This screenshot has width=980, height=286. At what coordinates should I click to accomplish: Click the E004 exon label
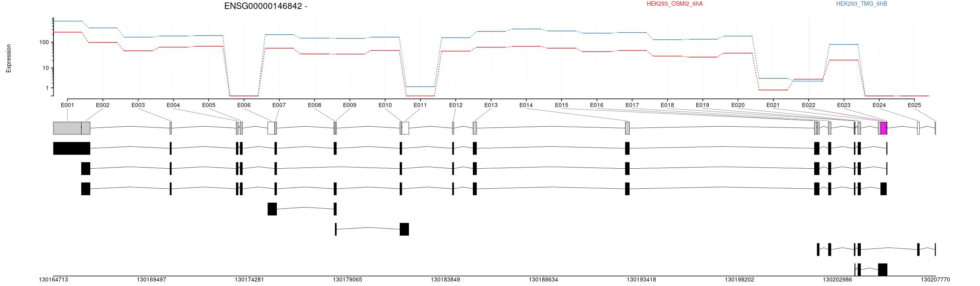coord(173,105)
